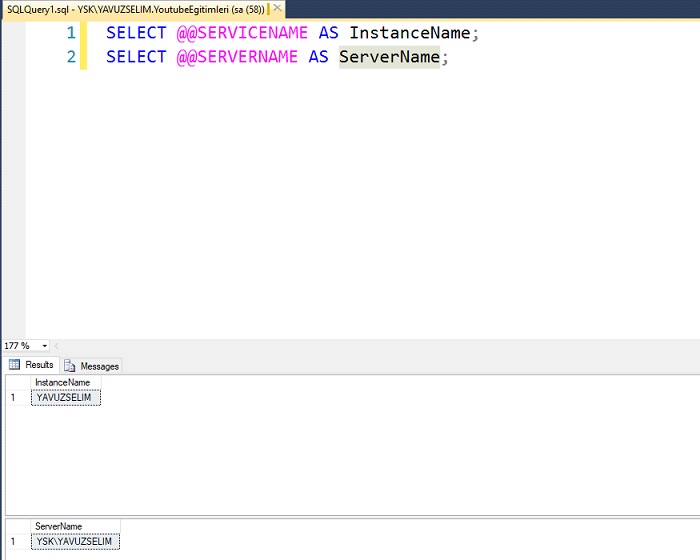Click the Messages document icon

coord(69,366)
